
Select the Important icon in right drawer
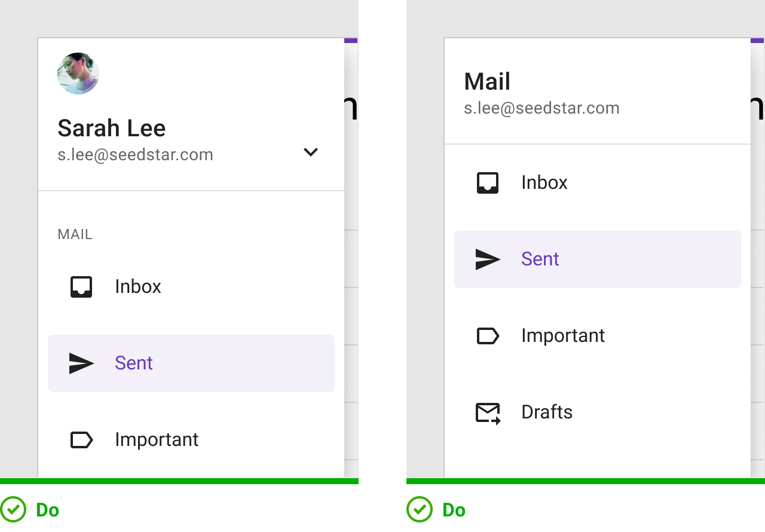[488, 335]
